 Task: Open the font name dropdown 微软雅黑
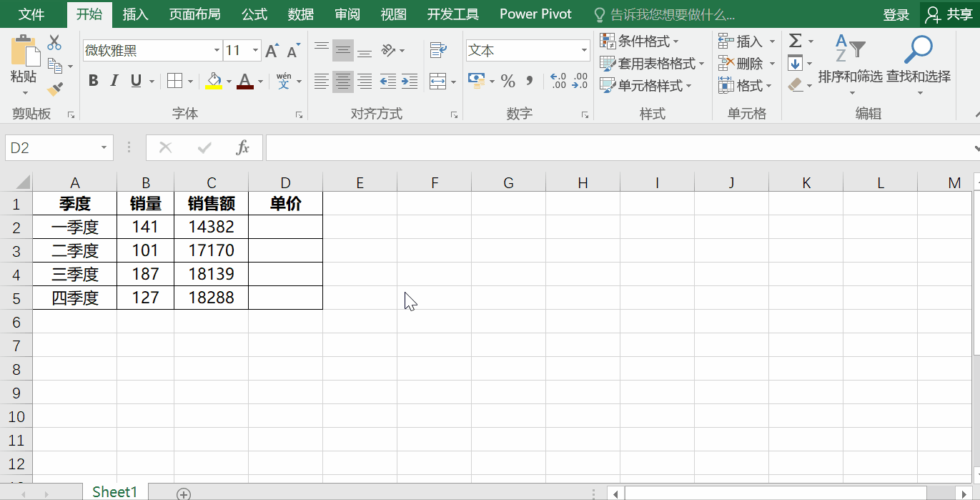pyautogui.click(x=217, y=51)
